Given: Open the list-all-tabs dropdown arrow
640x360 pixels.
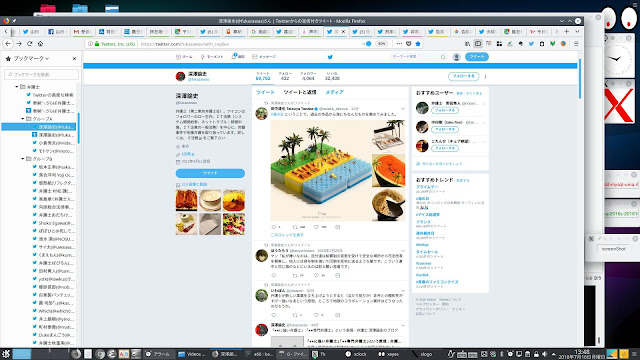Looking at the screenshot, I should tap(577, 31).
